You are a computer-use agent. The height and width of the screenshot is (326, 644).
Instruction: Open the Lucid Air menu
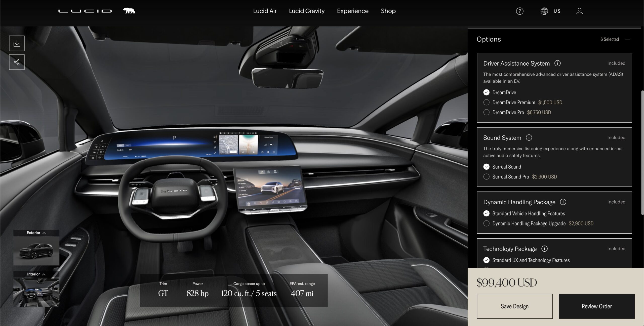[265, 11]
